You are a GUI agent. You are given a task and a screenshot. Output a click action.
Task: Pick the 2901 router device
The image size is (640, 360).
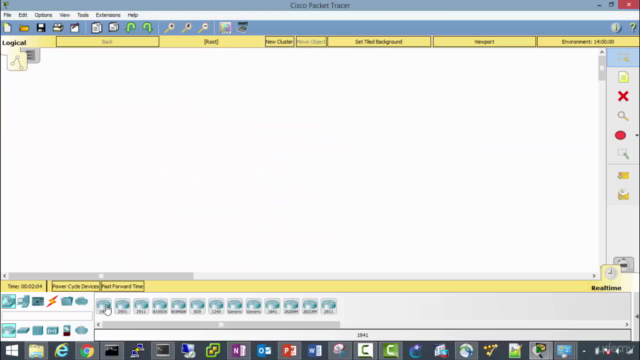point(122,306)
